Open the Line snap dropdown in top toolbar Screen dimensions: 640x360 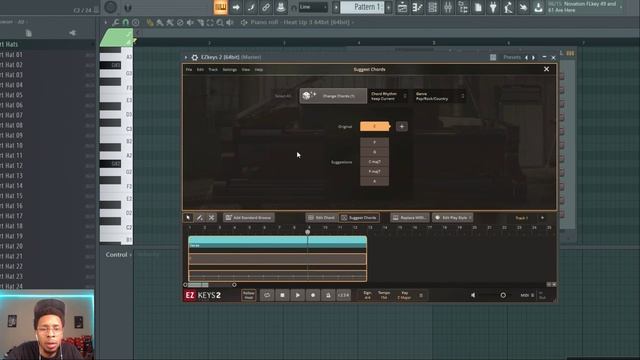coord(313,7)
